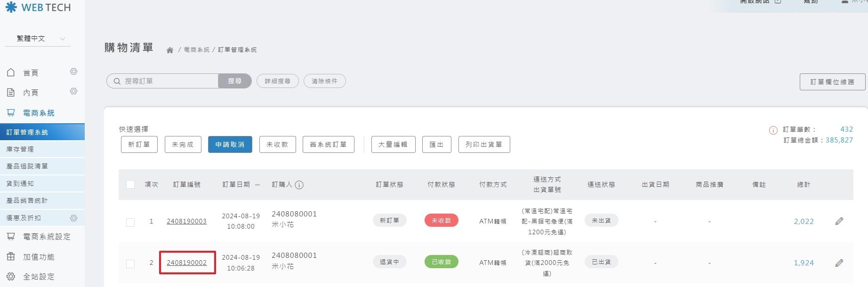This screenshot has height=287, width=868.
Task: Select the 未收款 quick filter
Action: click(x=277, y=144)
